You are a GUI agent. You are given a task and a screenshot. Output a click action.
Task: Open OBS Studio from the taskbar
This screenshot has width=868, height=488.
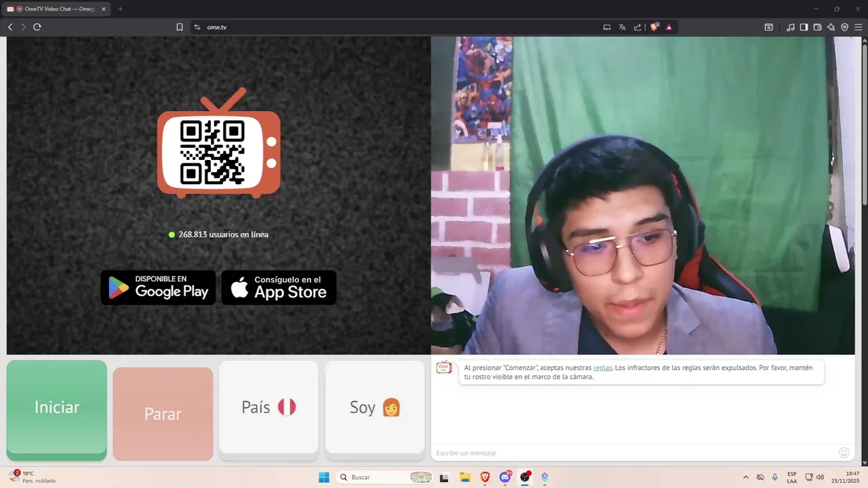pos(525,477)
